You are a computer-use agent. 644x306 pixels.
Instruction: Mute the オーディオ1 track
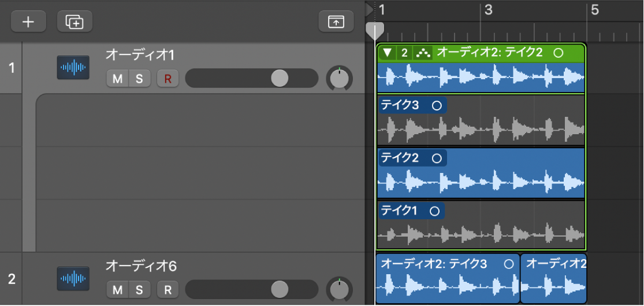117,79
